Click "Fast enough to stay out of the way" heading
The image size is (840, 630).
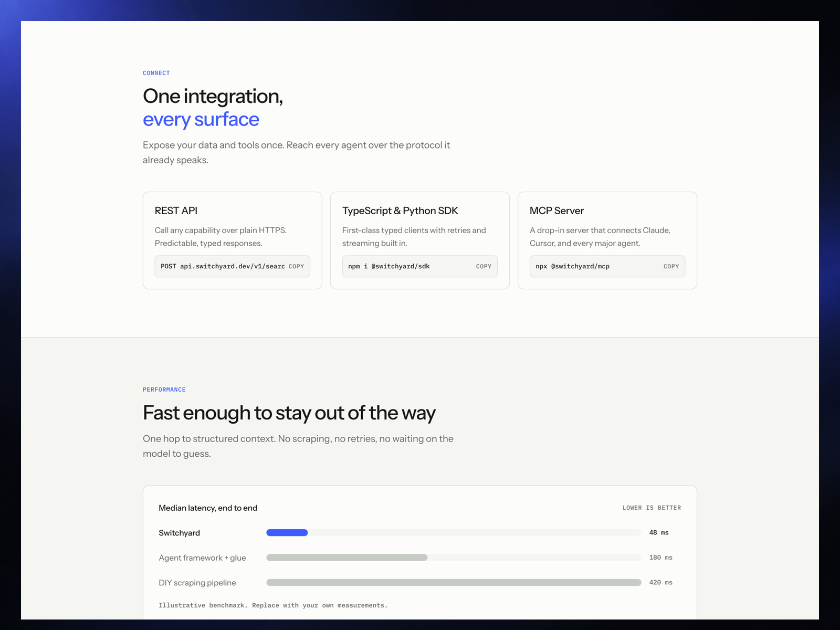click(x=289, y=413)
